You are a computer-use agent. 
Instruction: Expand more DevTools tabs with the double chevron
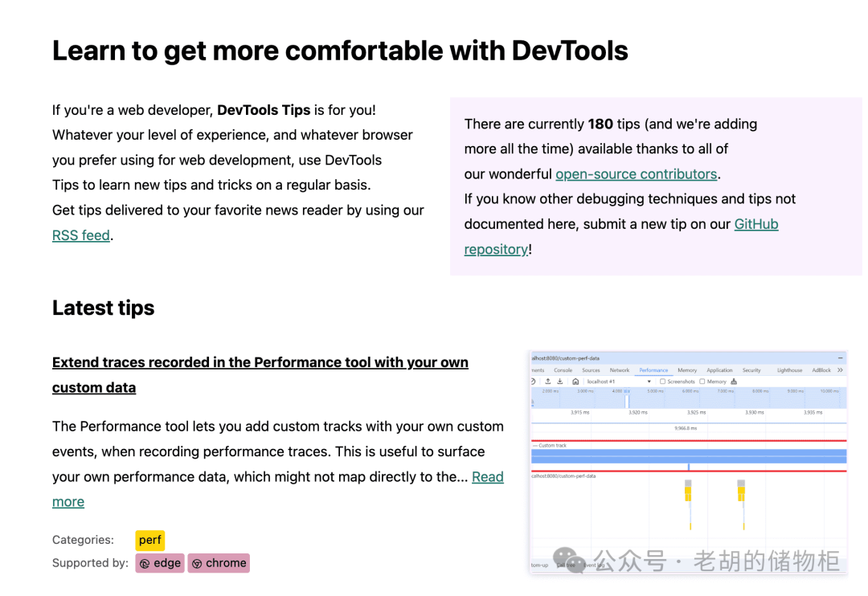point(841,370)
